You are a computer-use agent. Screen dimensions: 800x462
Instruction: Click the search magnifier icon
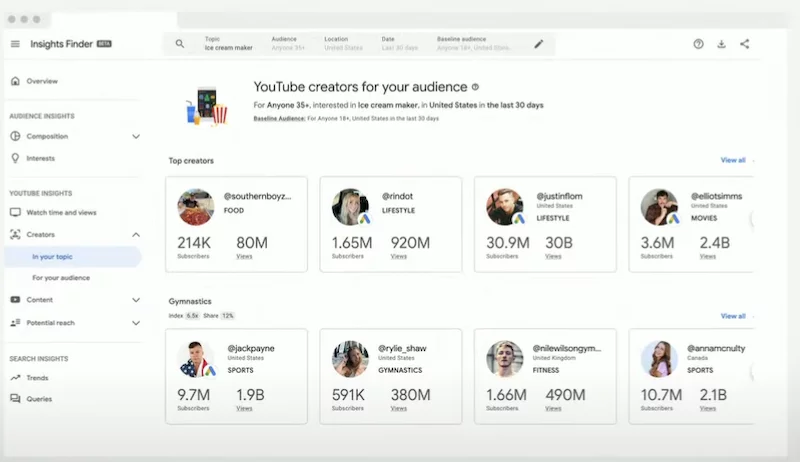[180, 44]
